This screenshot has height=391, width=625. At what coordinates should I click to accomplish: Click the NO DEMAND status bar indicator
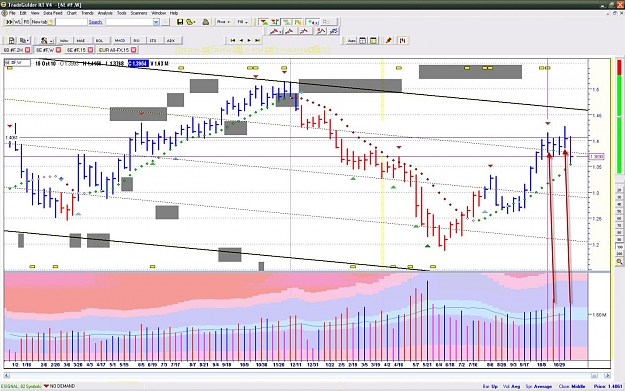click(x=59, y=386)
